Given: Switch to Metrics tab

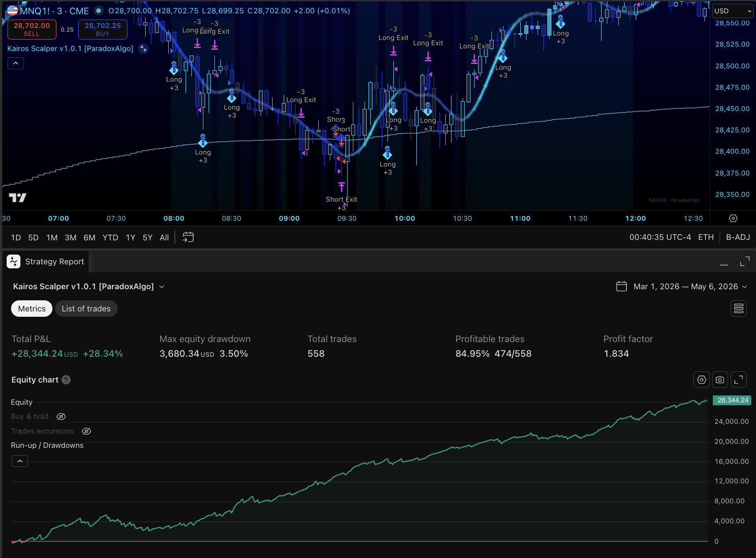Looking at the screenshot, I should (x=32, y=308).
